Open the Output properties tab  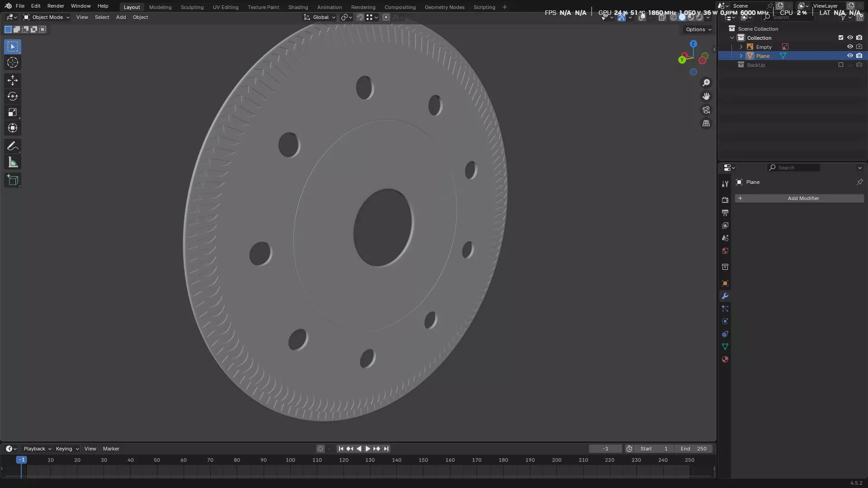point(725,212)
